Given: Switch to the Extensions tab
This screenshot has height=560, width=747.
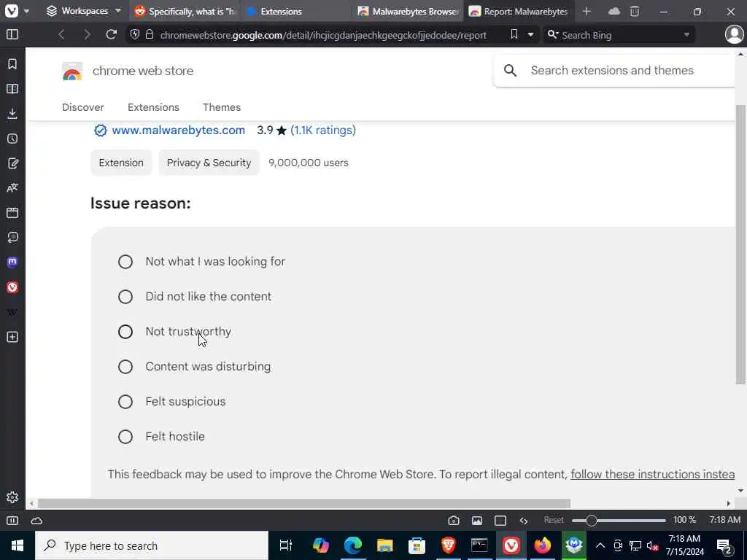Looking at the screenshot, I should 296,11.
